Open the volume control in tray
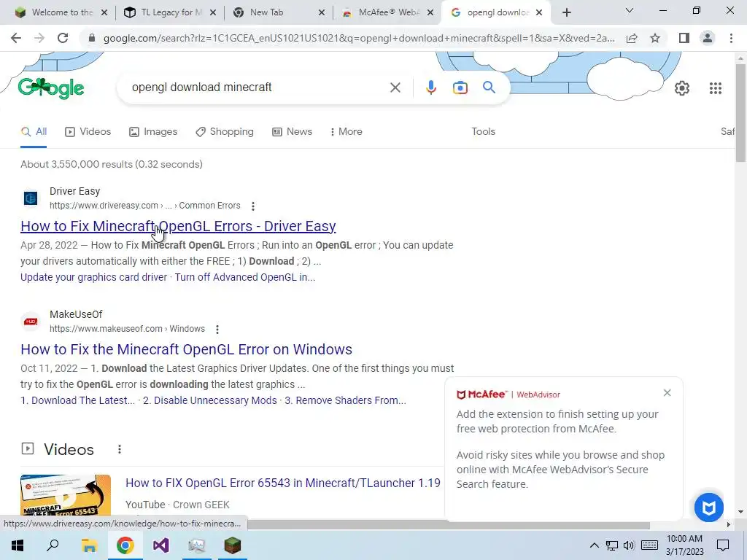 (x=629, y=545)
